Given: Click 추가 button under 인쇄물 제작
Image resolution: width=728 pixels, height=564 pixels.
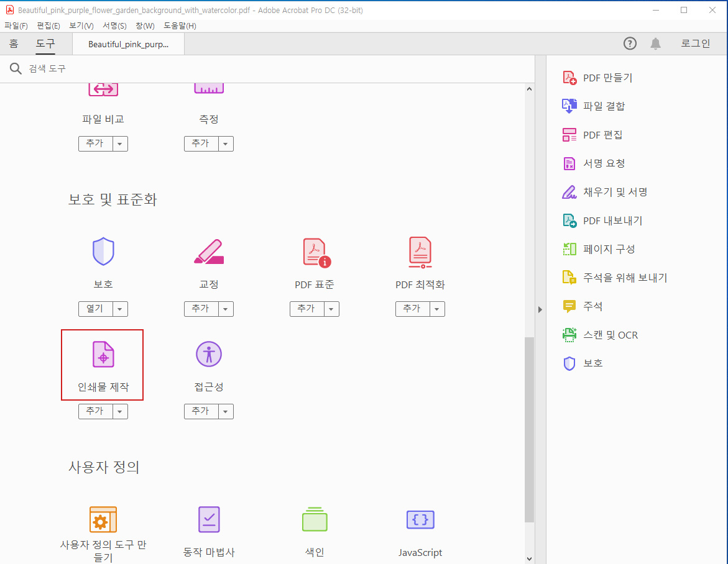Looking at the screenshot, I should coord(96,411).
